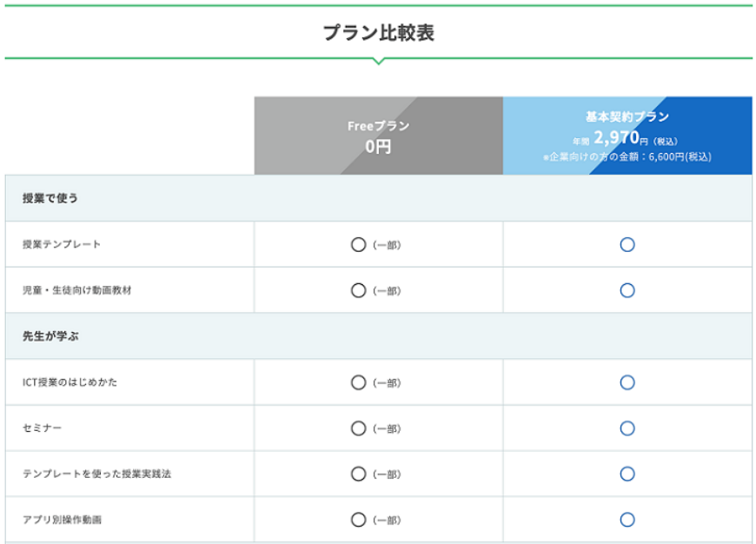
Task: Click basic plan circle for 児童・生徒向け動画教材
Action: click(x=627, y=290)
